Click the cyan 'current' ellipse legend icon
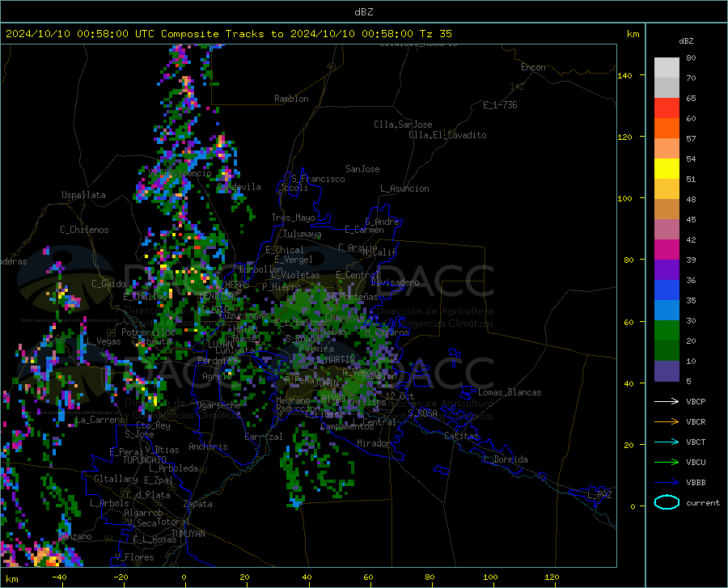 click(x=667, y=502)
